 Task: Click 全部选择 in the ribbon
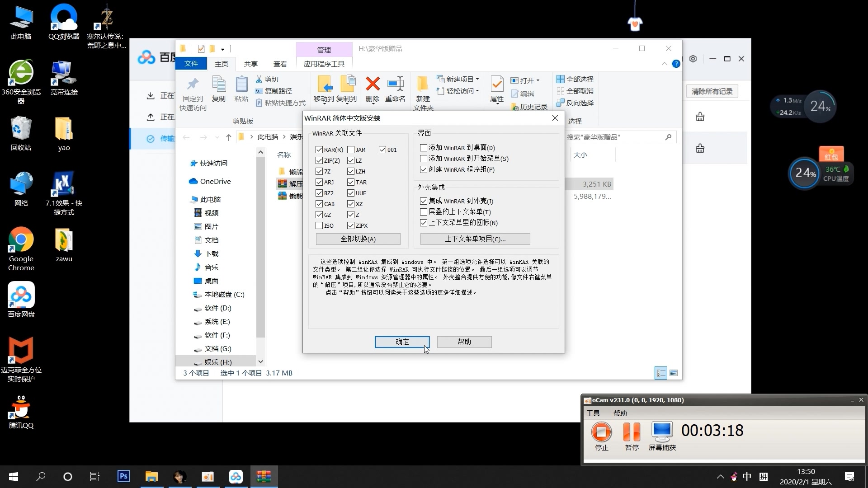(575, 79)
